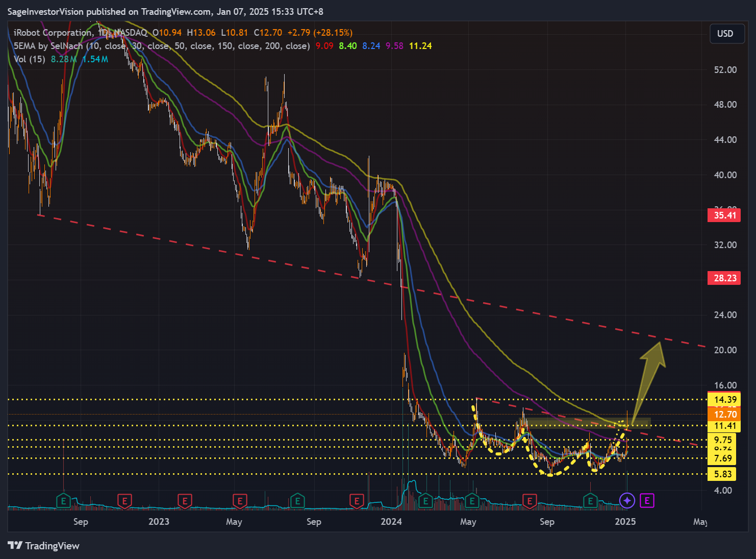Click the purple star event marker near 2025
Image resolution: width=756 pixels, height=559 pixels.
click(627, 501)
